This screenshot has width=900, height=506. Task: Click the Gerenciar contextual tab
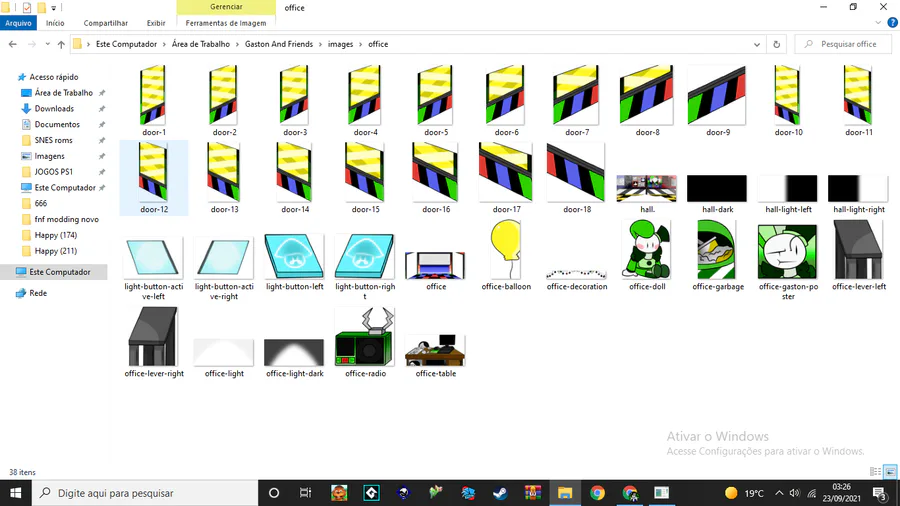point(226,7)
